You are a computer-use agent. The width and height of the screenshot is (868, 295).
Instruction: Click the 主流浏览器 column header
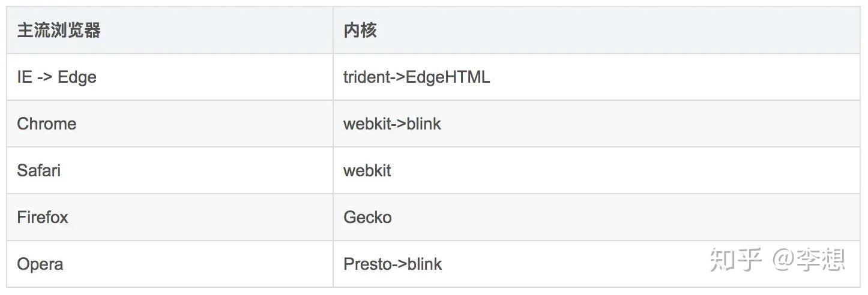58,31
